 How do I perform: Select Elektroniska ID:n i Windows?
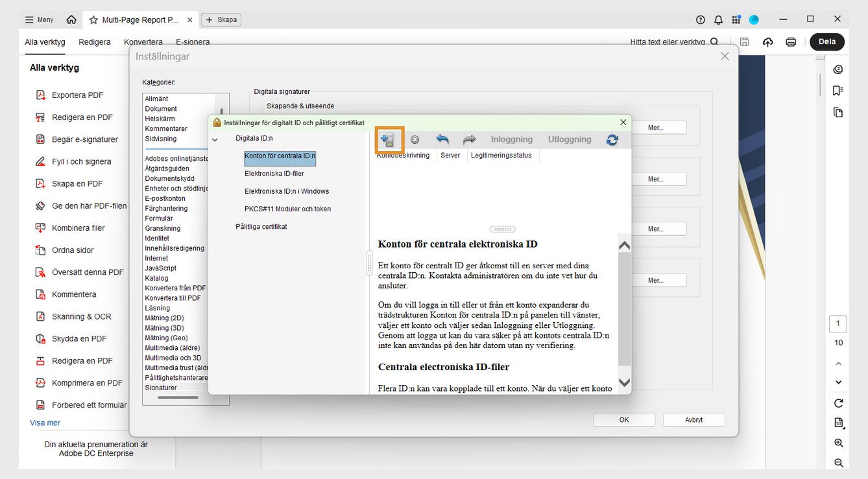coord(287,191)
